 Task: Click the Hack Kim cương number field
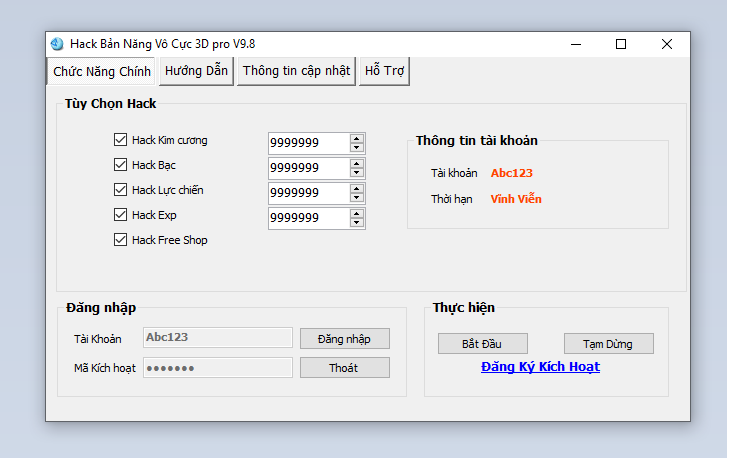[307, 142]
